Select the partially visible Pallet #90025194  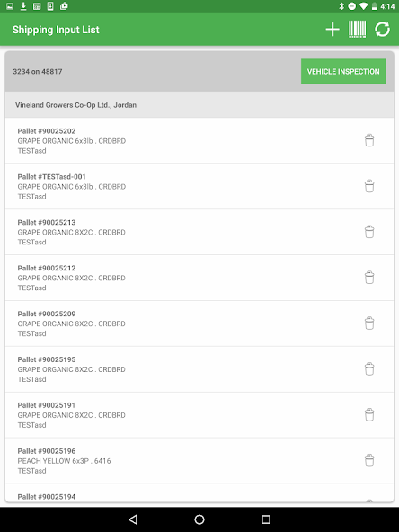click(199, 493)
